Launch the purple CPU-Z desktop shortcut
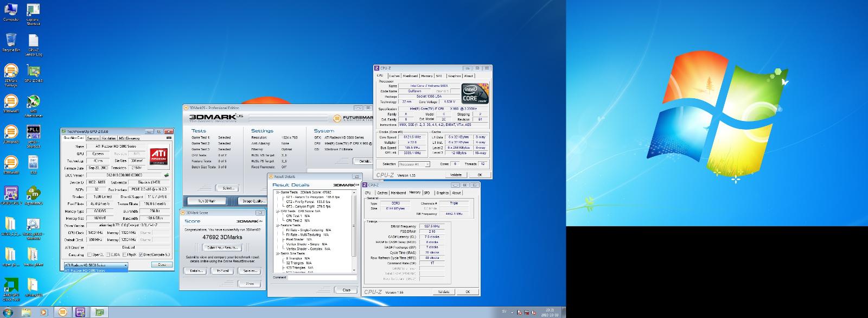868x318 pixels. click(11, 195)
